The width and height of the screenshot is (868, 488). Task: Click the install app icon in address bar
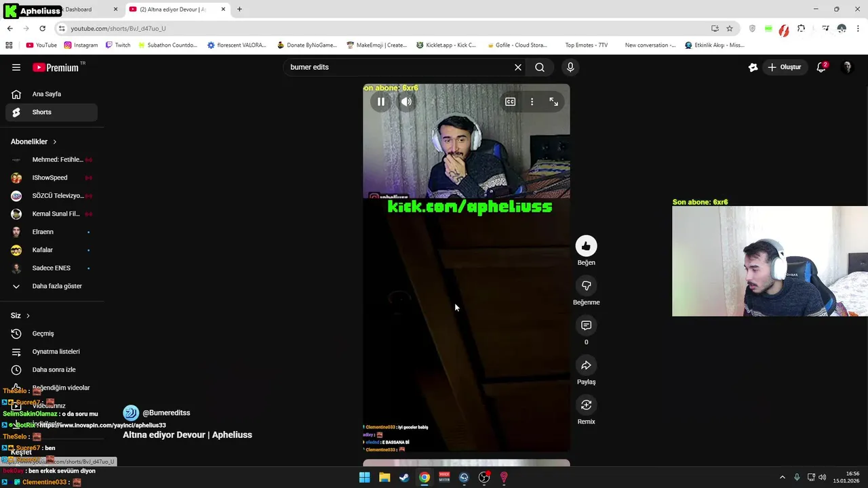[x=715, y=28]
